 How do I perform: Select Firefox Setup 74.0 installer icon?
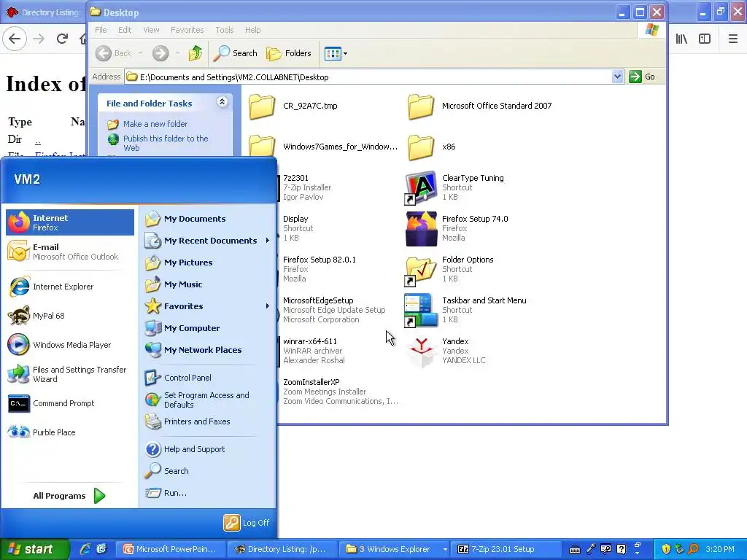point(421,228)
